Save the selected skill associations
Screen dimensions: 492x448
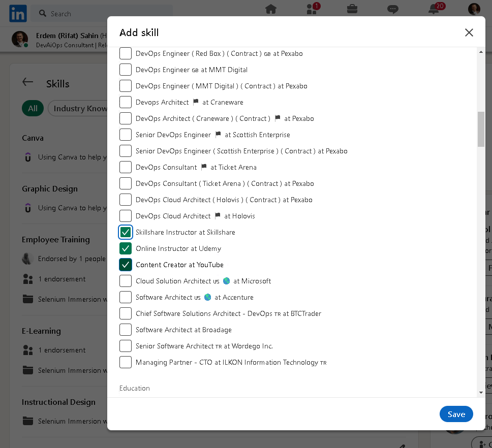[x=456, y=414]
